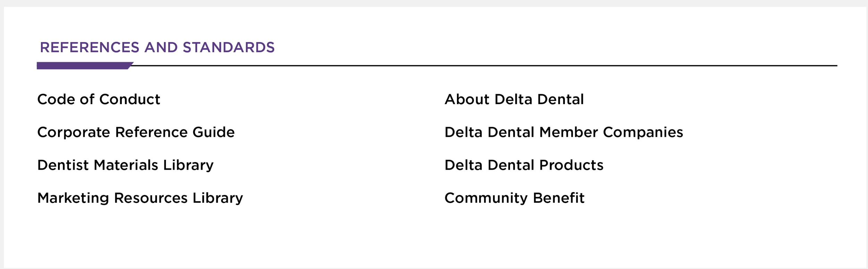868x269 pixels.
Task: Click the word Benefit in Community Benefit
Action: point(559,199)
